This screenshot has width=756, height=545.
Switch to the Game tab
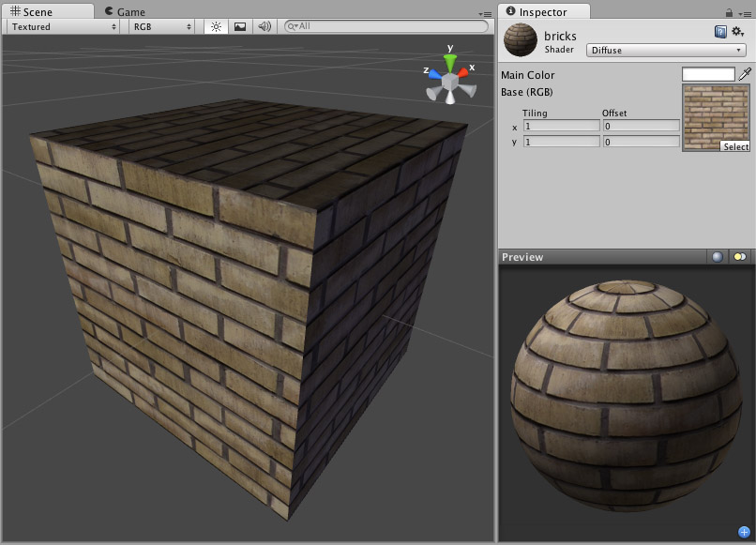click(x=127, y=12)
